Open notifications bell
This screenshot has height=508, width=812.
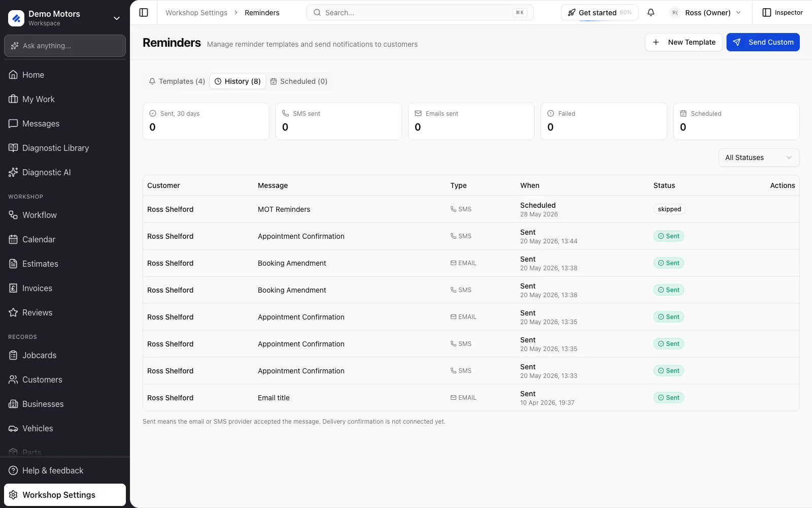tap(651, 13)
